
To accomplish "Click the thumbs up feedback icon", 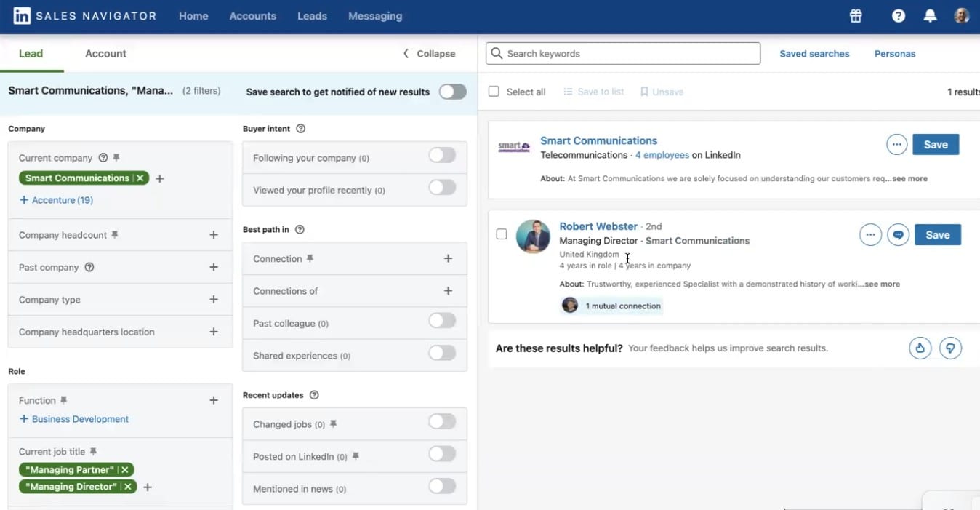I will pos(920,348).
